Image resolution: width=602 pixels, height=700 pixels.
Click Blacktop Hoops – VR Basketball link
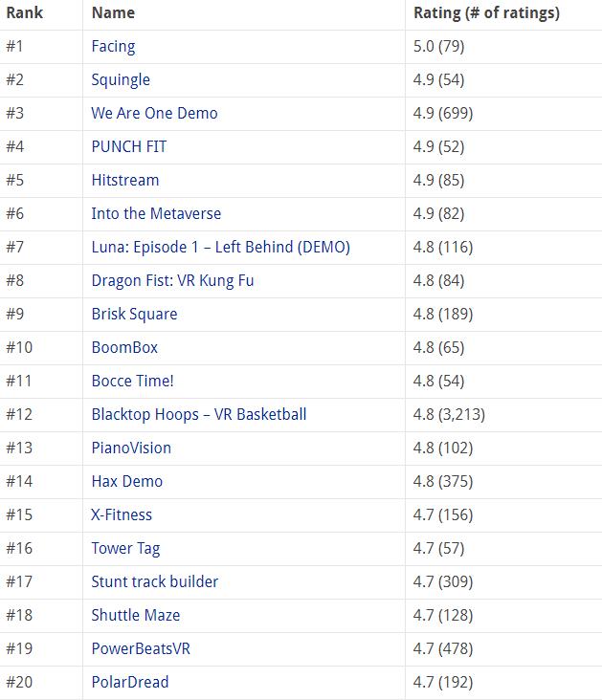[x=199, y=414]
